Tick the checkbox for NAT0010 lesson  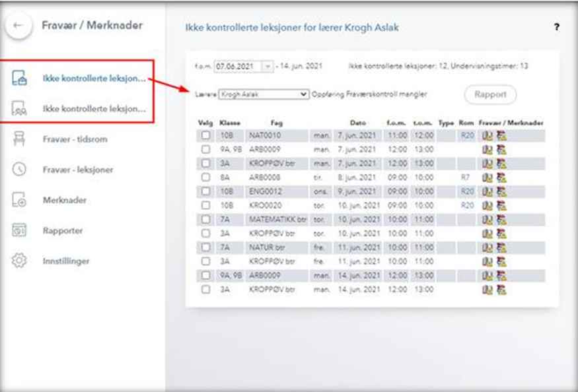tap(206, 136)
